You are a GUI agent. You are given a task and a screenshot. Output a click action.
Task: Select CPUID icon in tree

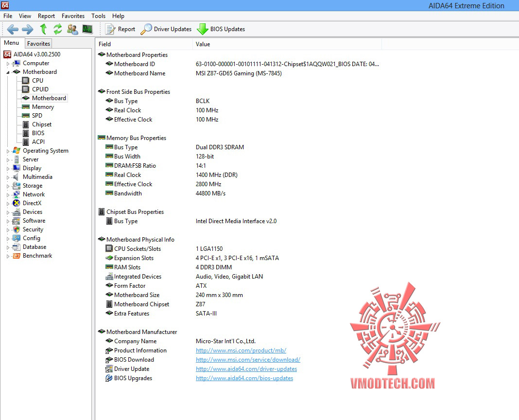pyautogui.click(x=25, y=89)
